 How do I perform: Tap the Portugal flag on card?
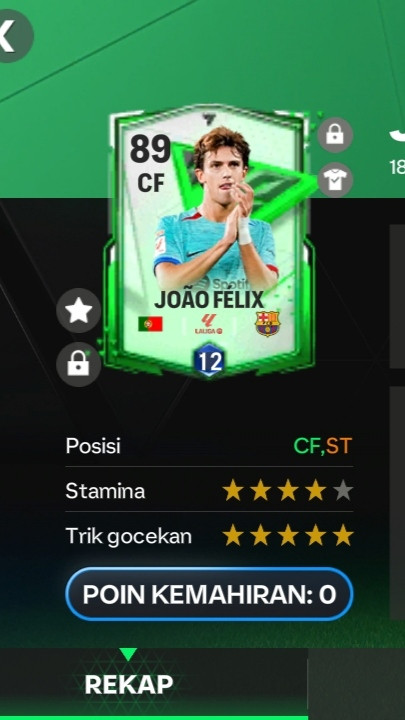click(150, 324)
